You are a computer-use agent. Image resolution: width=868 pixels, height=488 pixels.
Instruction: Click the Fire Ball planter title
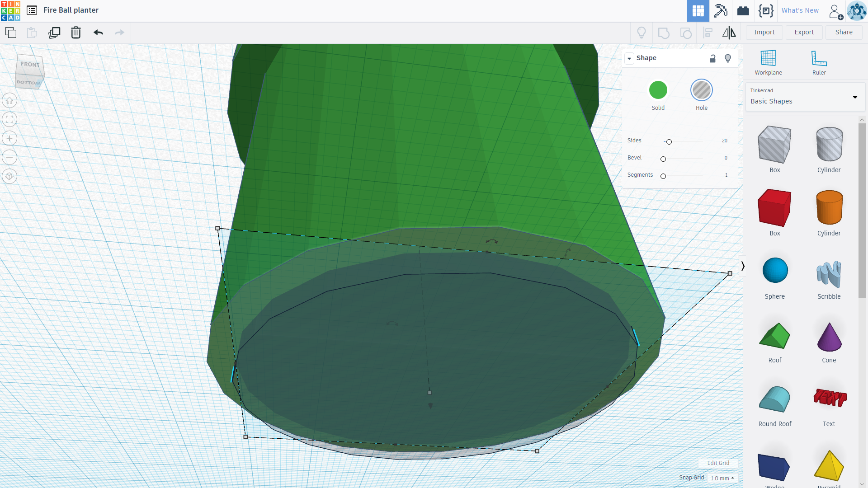pos(71,10)
